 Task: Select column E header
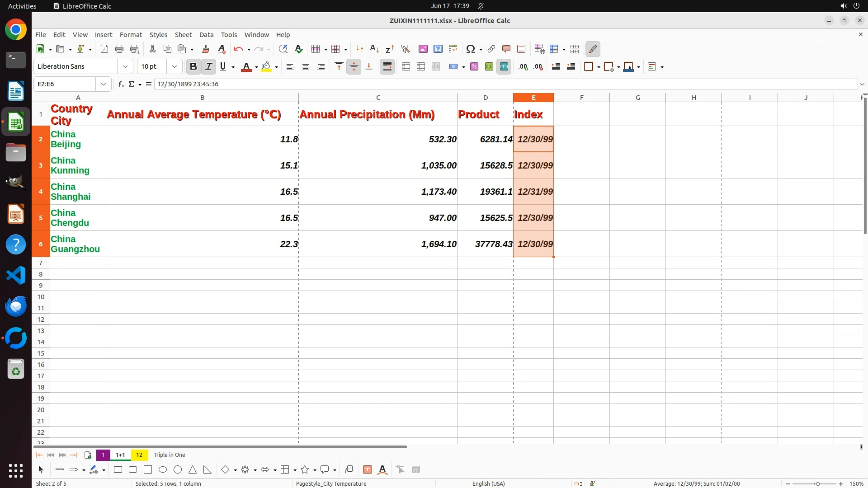[x=533, y=98]
